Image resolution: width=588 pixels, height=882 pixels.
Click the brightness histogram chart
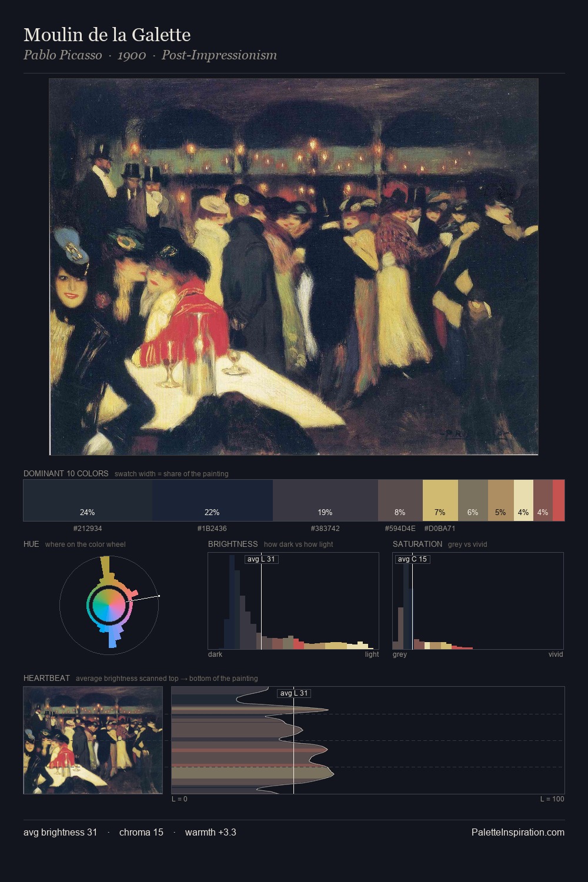point(293,601)
